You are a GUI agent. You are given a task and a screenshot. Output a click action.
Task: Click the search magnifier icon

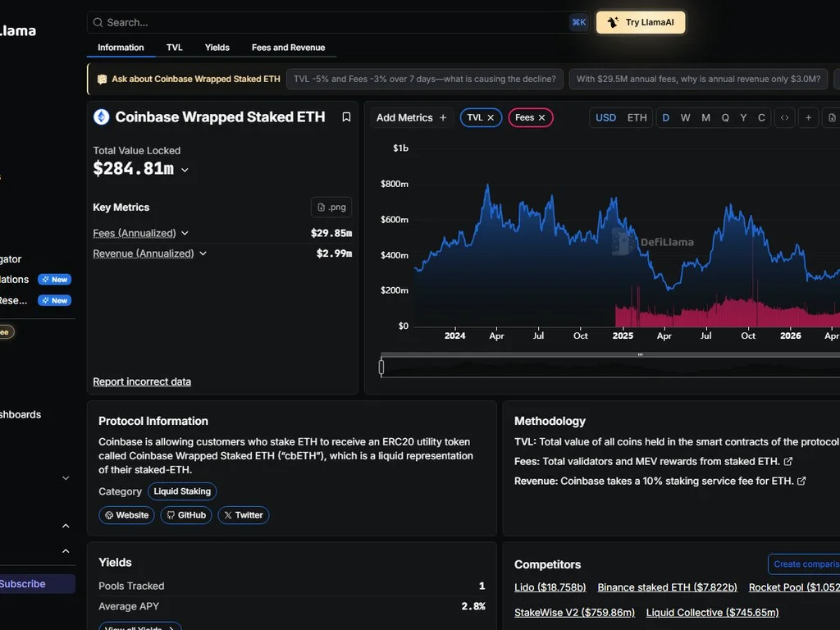pyautogui.click(x=98, y=22)
